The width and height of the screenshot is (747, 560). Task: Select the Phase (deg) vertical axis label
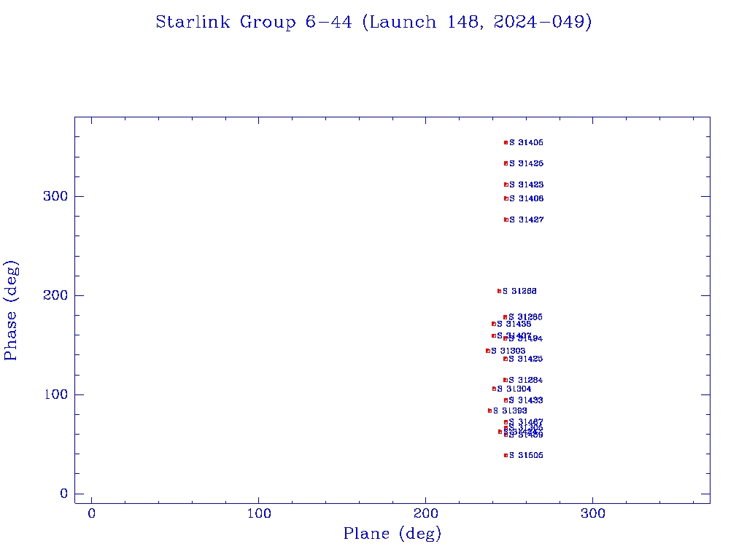(x=10, y=311)
